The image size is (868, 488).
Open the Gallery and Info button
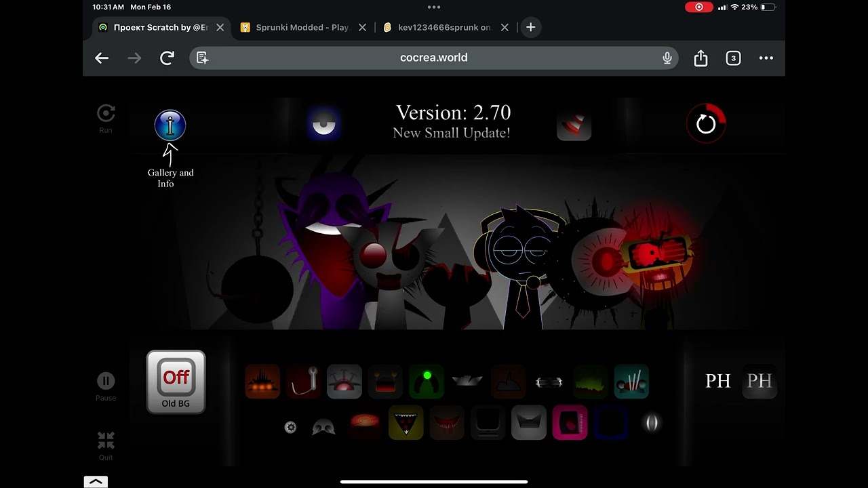click(170, 125)
